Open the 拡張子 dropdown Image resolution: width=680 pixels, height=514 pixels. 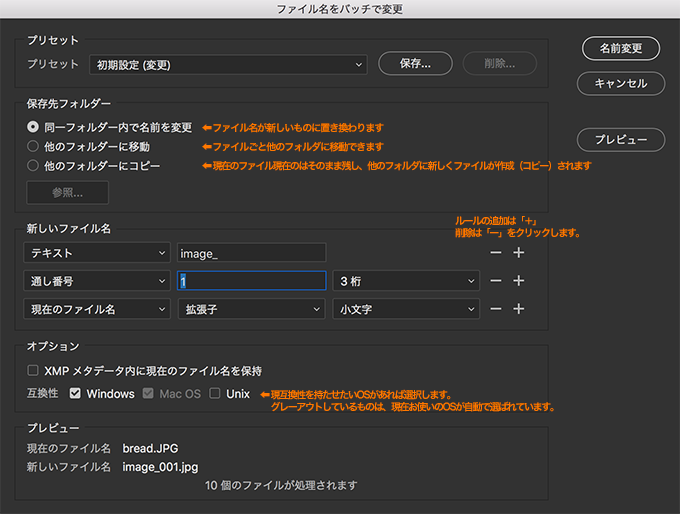point(252,309)
